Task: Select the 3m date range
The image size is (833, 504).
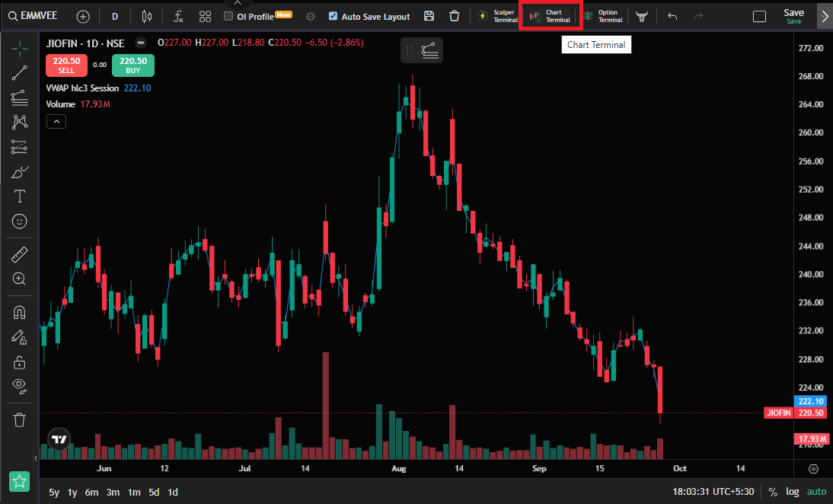Action: pos(113,493)
